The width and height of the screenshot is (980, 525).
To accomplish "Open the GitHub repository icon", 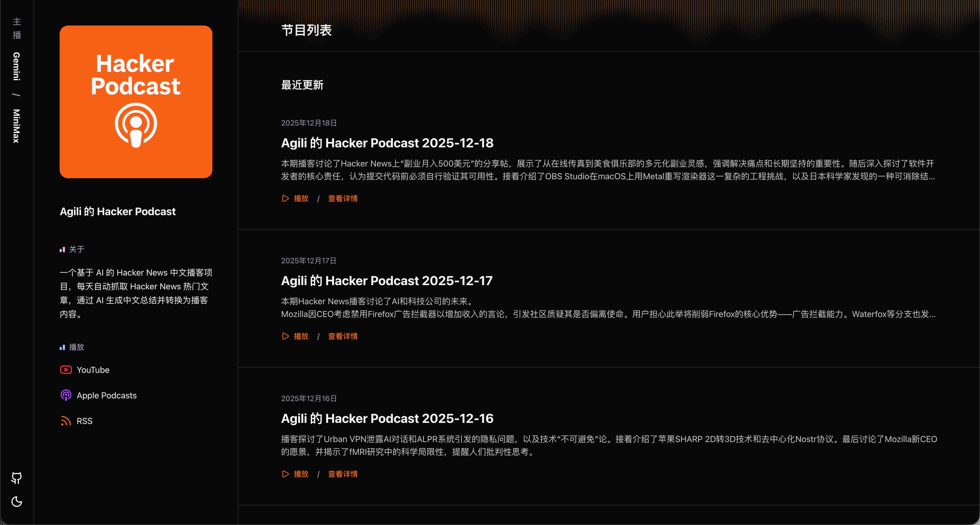I will [17, 478].
